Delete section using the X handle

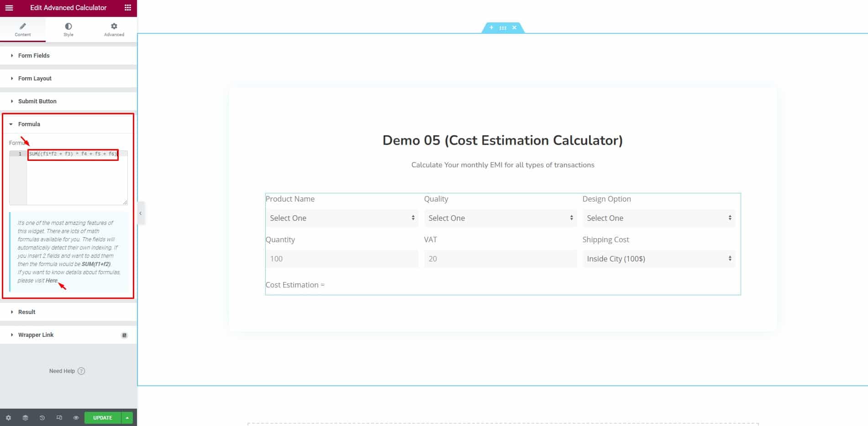(x=514, y=28)
